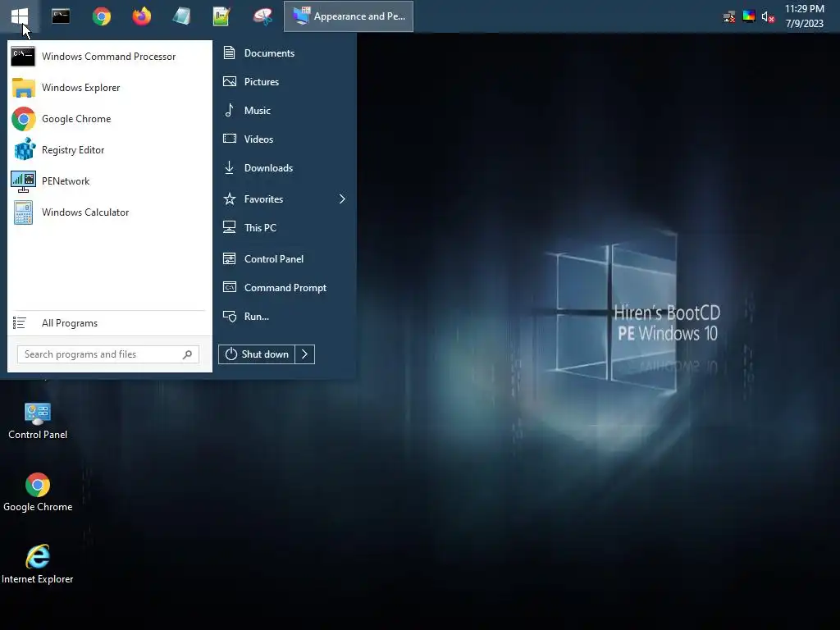
Task: Open Videos folder
Action: (x=285, y=139)
